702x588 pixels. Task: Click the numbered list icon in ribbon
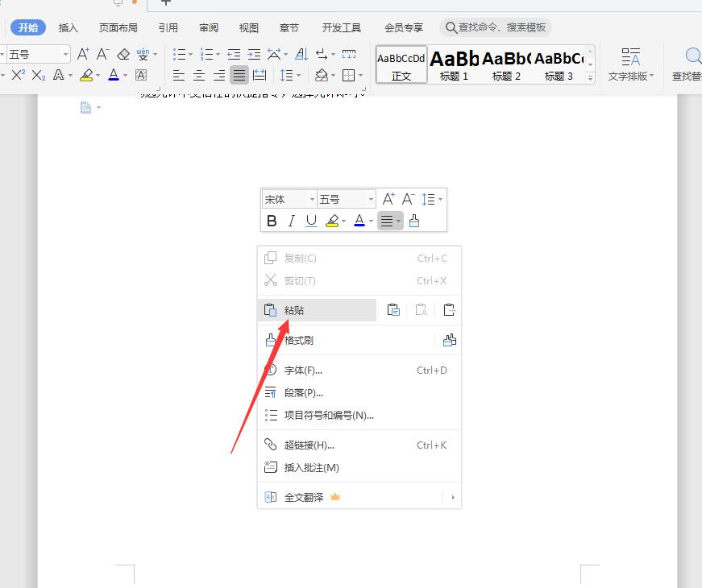pos(206,55)
